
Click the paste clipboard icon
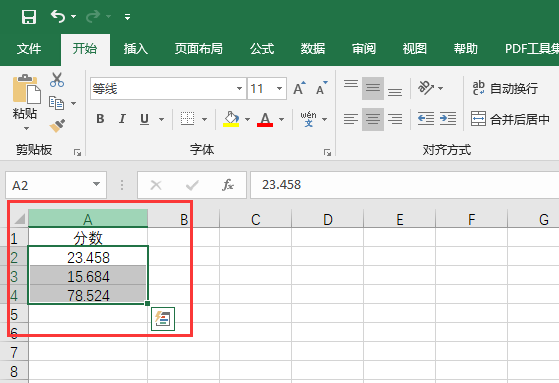(26, 89)
